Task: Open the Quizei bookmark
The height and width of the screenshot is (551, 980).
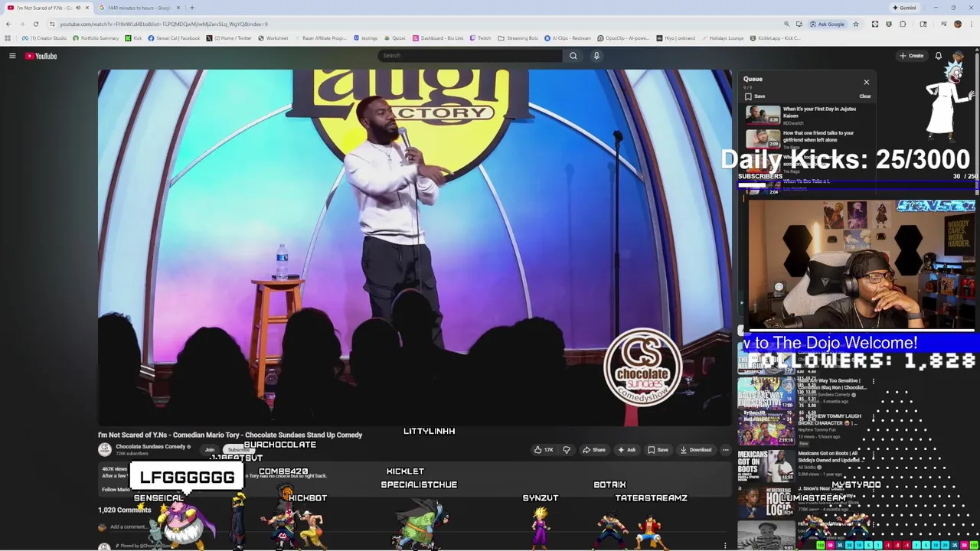Action: pyautogui.click(x=394, y=38)
